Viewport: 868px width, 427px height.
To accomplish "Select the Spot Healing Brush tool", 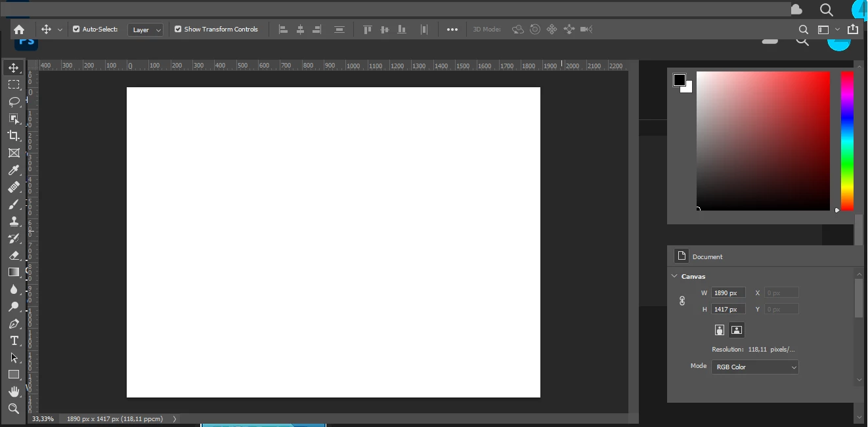I will pyautogui.click(x=14, y=188).
